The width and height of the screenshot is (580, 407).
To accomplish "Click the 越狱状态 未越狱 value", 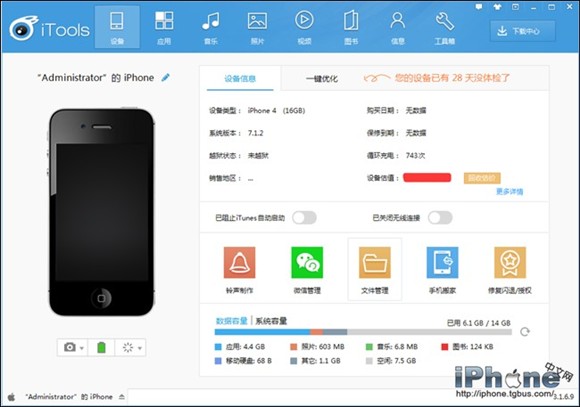I will coord(258,155).
